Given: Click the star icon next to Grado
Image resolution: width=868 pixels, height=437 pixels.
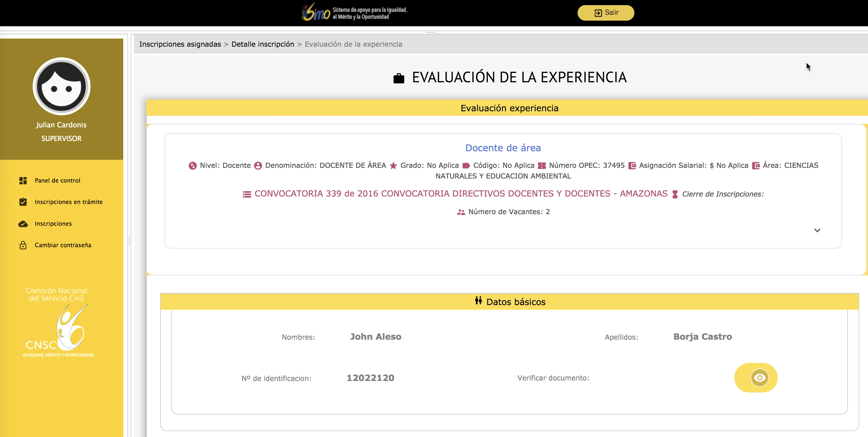Looking at the screenshot, I should click(x=393, y=166).
